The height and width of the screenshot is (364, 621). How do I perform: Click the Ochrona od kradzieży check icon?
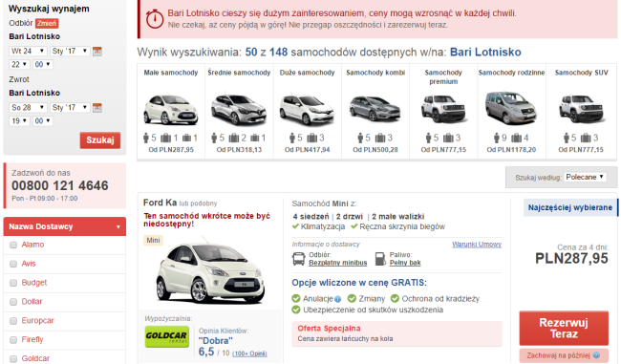[x=395, y=299]
